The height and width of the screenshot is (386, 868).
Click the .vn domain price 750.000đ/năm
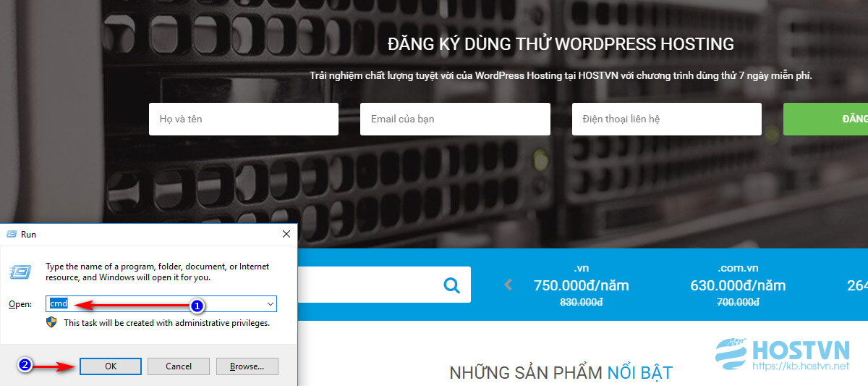point(582,285)
